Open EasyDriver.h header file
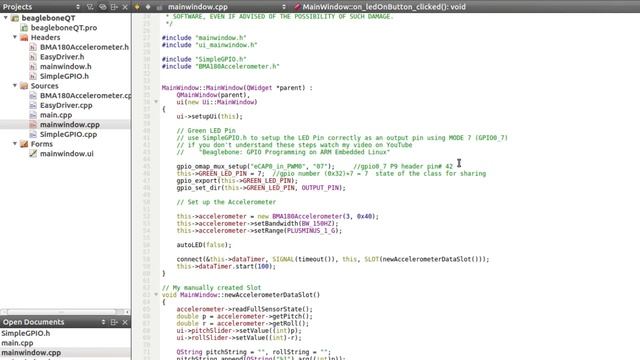 [62, 57]
